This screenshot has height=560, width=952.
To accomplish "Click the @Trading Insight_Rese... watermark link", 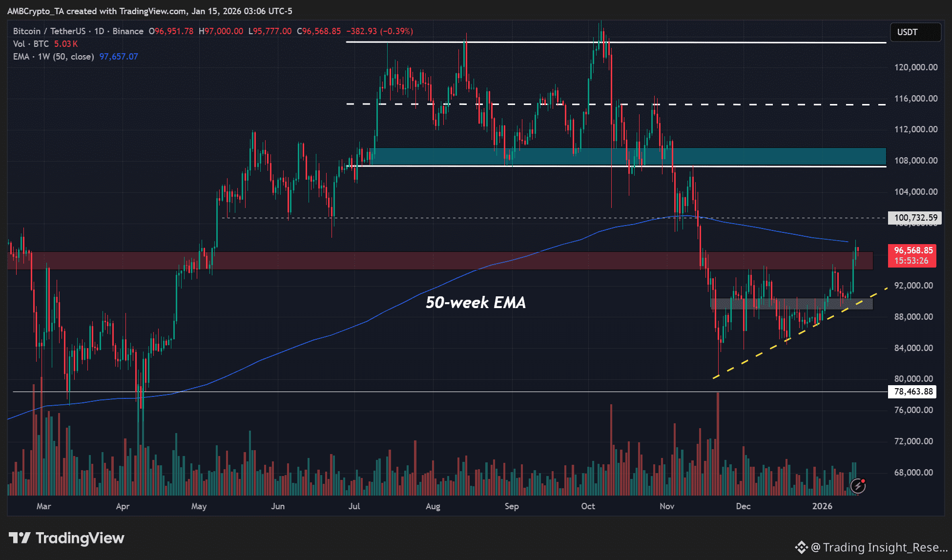I will 879,547.
